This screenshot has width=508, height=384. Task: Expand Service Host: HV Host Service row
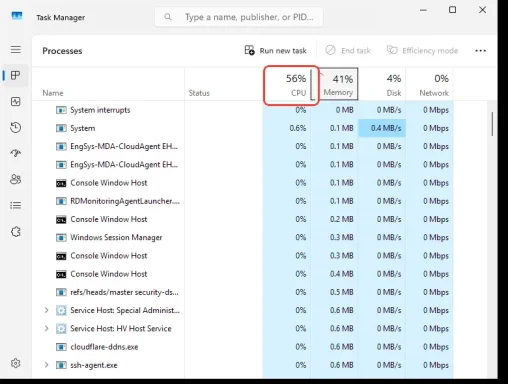pyautogui.click(x=46, y=329)
